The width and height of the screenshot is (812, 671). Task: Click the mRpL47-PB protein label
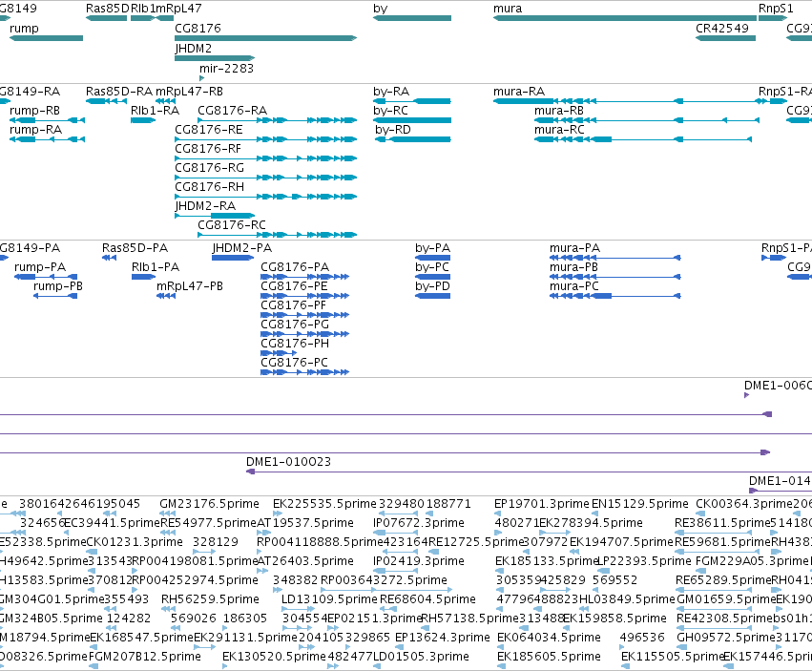pos(190,286)
